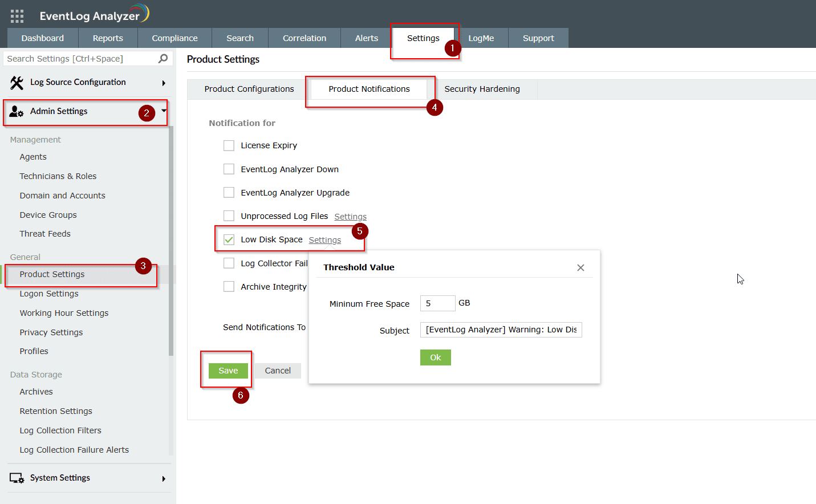Click the Subject text field
816x504 pixels.
501,330
